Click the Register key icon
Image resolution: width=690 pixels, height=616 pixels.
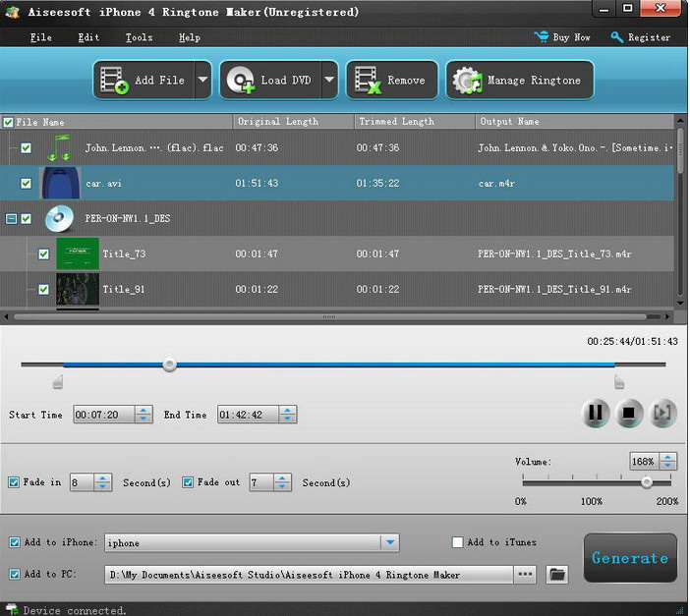coord(617,37)
